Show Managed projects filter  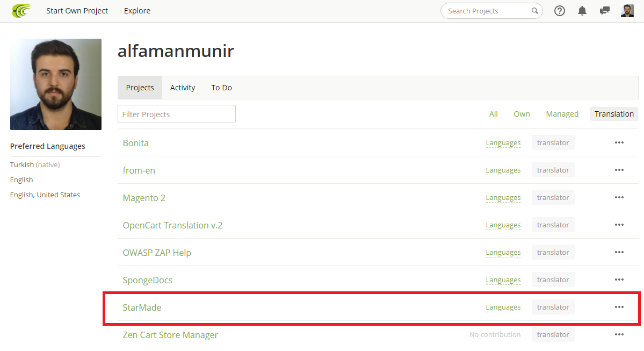[562, 114]
